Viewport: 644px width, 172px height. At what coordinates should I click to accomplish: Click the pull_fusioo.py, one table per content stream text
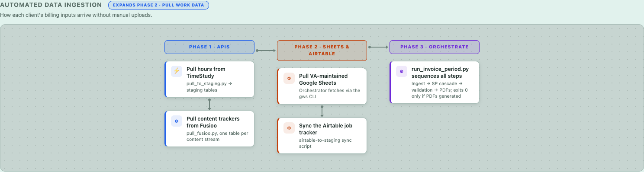(217, 137)
